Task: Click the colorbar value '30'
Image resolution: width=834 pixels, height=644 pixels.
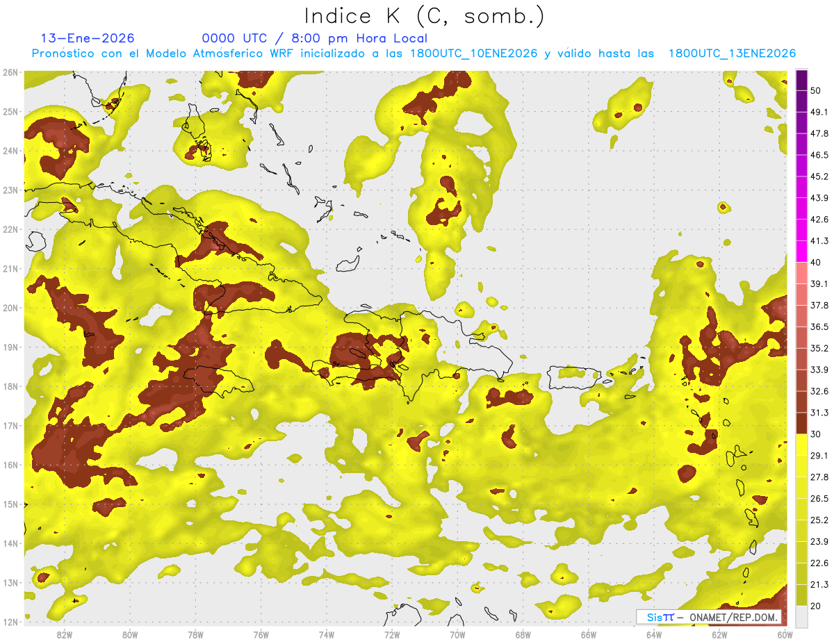Action: [816, 434]
